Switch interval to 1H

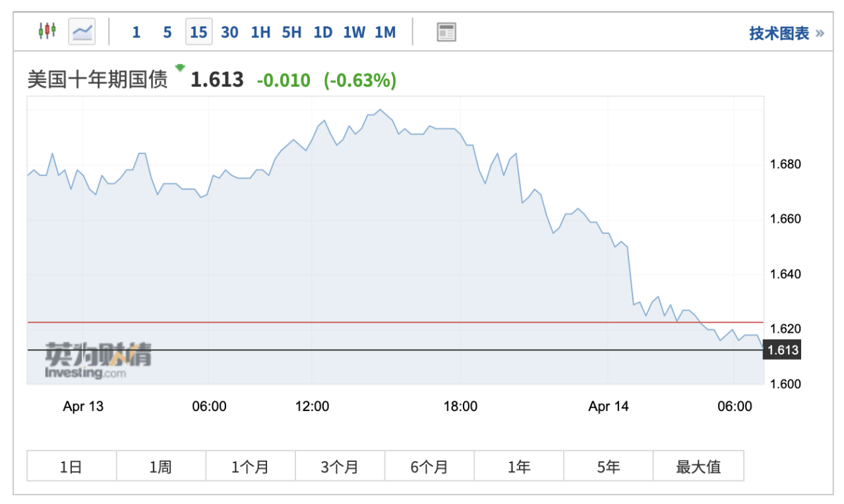[260, 32]
